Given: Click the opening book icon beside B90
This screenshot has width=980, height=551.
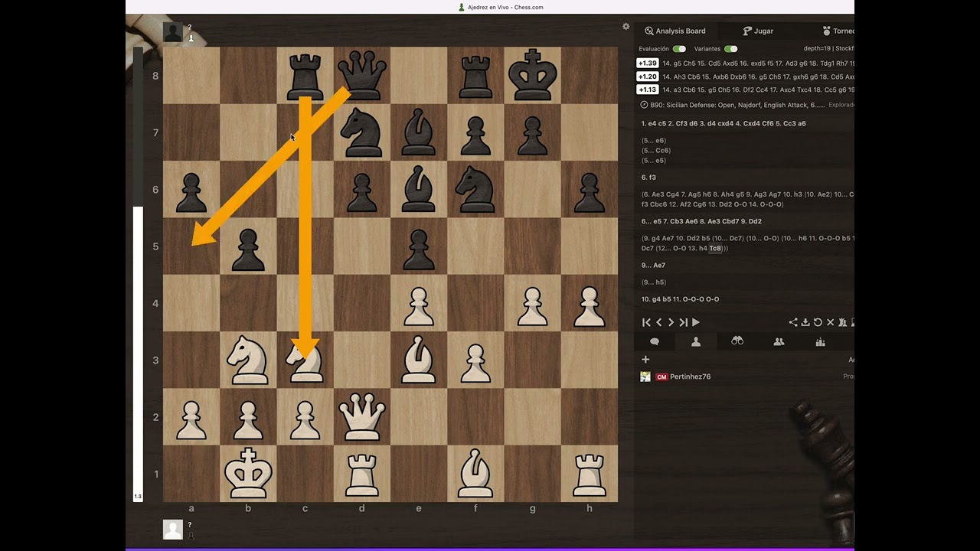Looking at the screenshot, I should tap(645, 105).
